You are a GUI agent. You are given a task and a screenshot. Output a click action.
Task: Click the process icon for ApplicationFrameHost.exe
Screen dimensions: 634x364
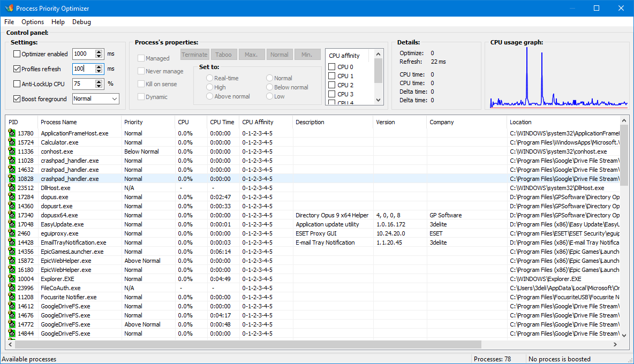(x=12, y=133)
